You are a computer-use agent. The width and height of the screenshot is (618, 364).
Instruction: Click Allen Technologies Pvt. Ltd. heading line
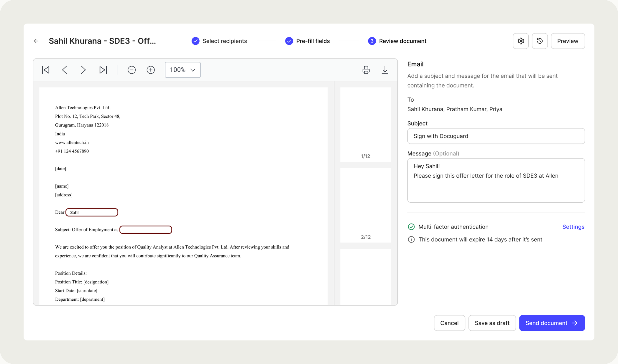83,107
